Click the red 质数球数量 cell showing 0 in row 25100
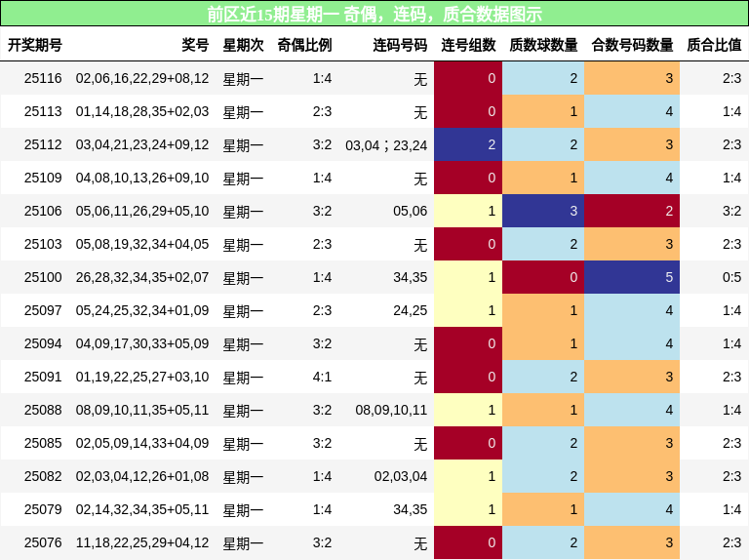Image resolution: width=749 pixels, height=560 pixels. click(x=543, y=277)
